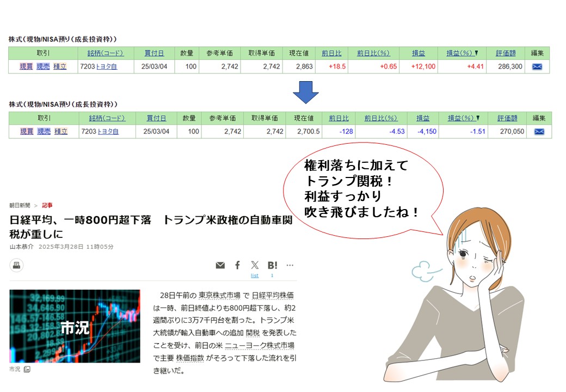Click 前日比 header in the +18.5 table

coord(331,53)
